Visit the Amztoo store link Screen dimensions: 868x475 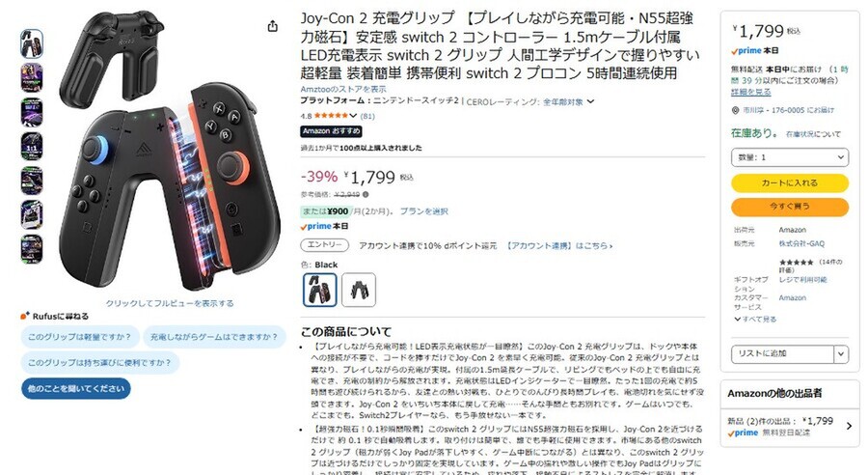[x=343, y=89]
